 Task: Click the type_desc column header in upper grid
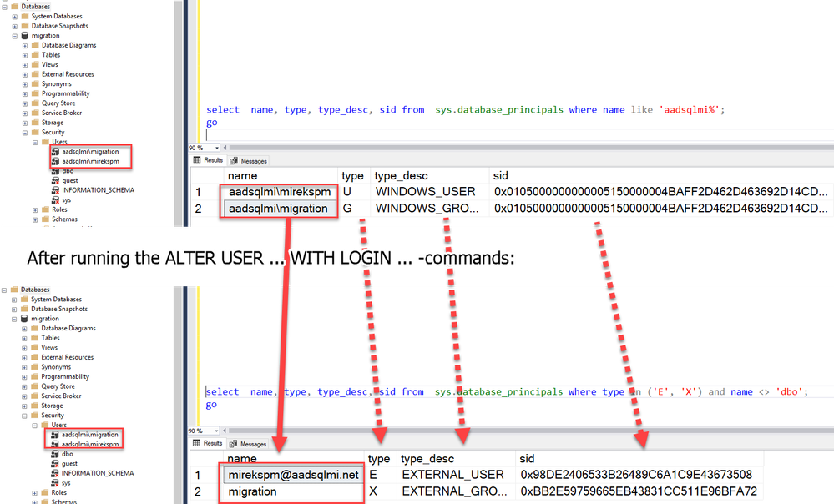coord(430,175)
